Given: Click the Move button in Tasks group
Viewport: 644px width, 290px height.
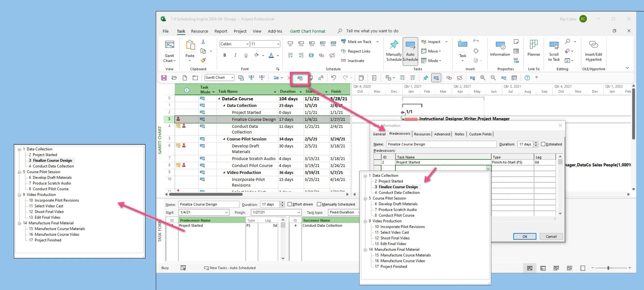Looking at the screenshot, I should (x=431, y=51).
